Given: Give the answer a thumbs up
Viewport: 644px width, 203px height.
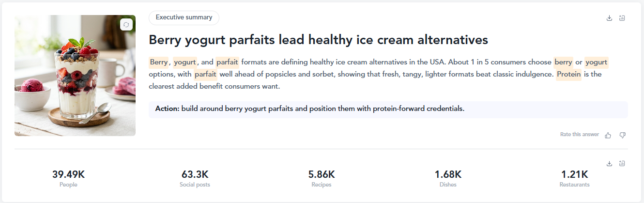Looking at the screenshot, I should (608, 135).
